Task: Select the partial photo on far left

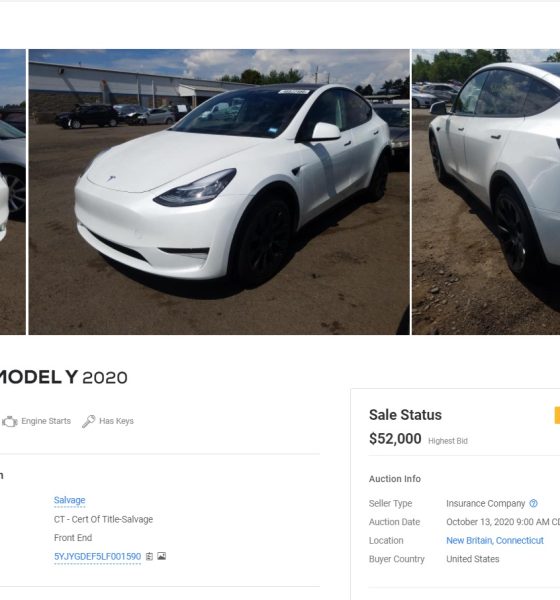Action: [13, 192]
